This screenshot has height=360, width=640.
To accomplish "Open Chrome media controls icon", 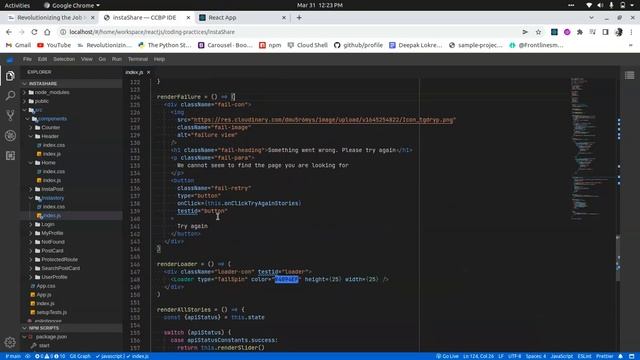I will pos(593,32).
